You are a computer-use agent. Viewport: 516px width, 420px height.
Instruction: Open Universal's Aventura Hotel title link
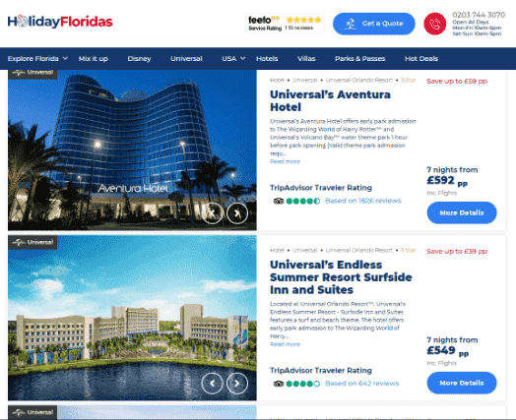330,100
